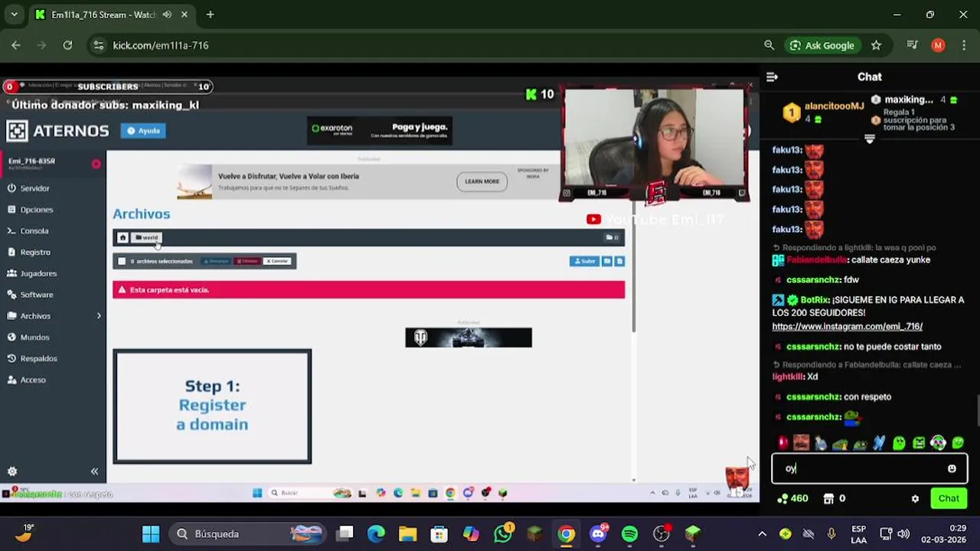
Task: Open Discord from taskbar
Action: click(598, 534)
